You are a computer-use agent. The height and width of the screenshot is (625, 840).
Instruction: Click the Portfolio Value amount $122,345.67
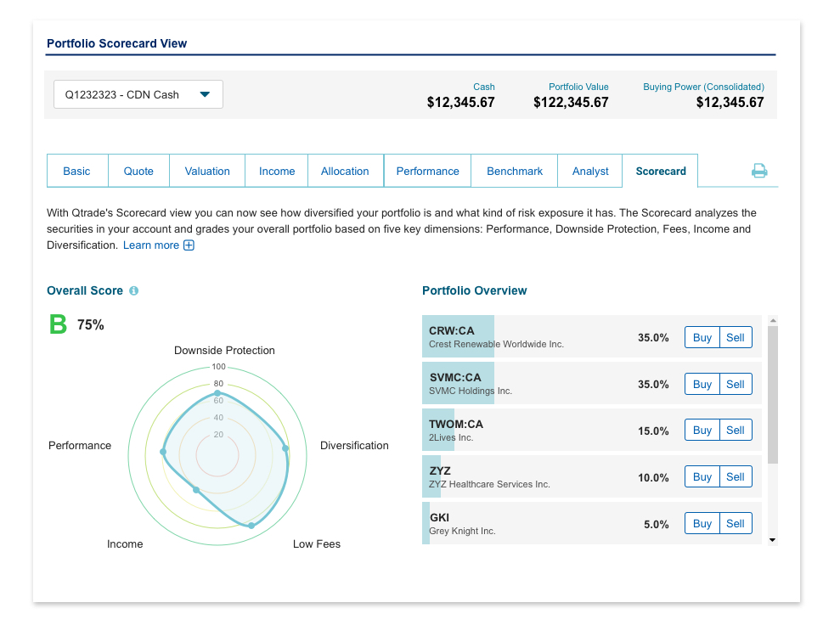click(x=571, y=102)
